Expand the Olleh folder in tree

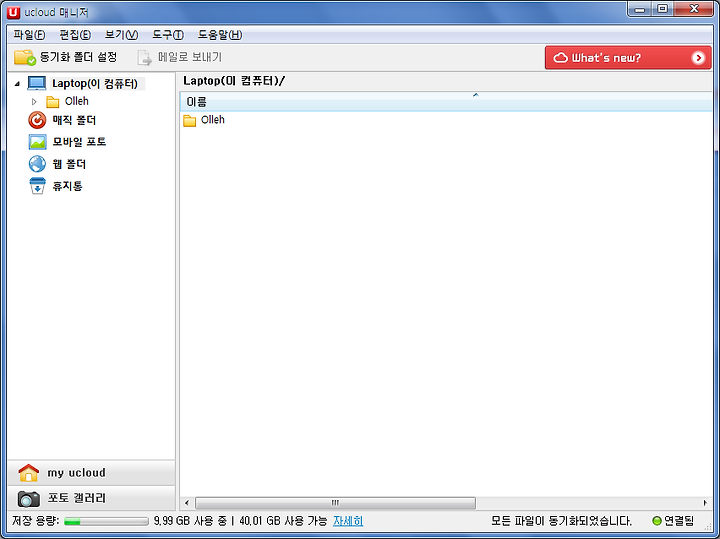(x=34, y=101)
